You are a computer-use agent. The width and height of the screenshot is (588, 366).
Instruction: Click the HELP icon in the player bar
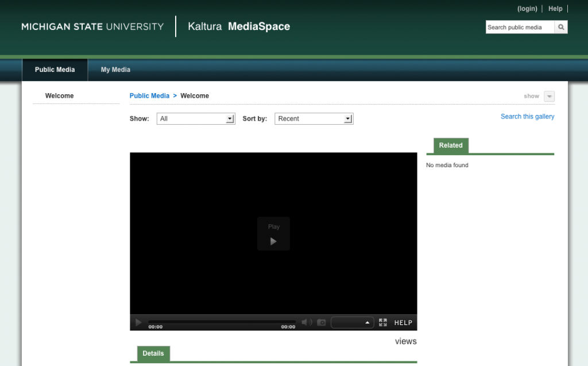403,322
